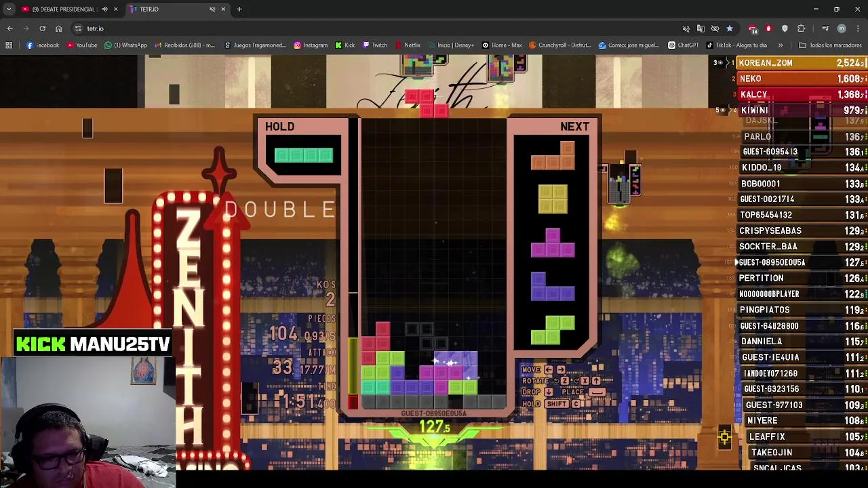Click the KICK MANU25TV banner
This screenshot has height=488, width=868.
(x=93, y=344)
